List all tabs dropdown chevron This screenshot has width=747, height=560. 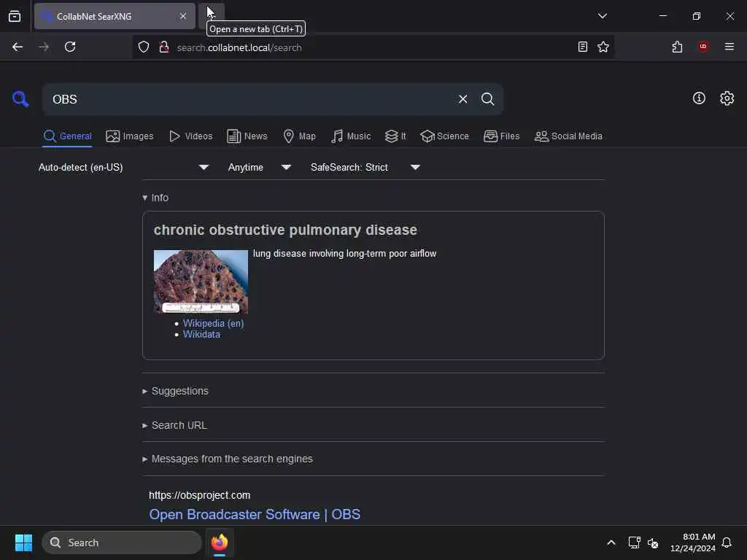602,16
